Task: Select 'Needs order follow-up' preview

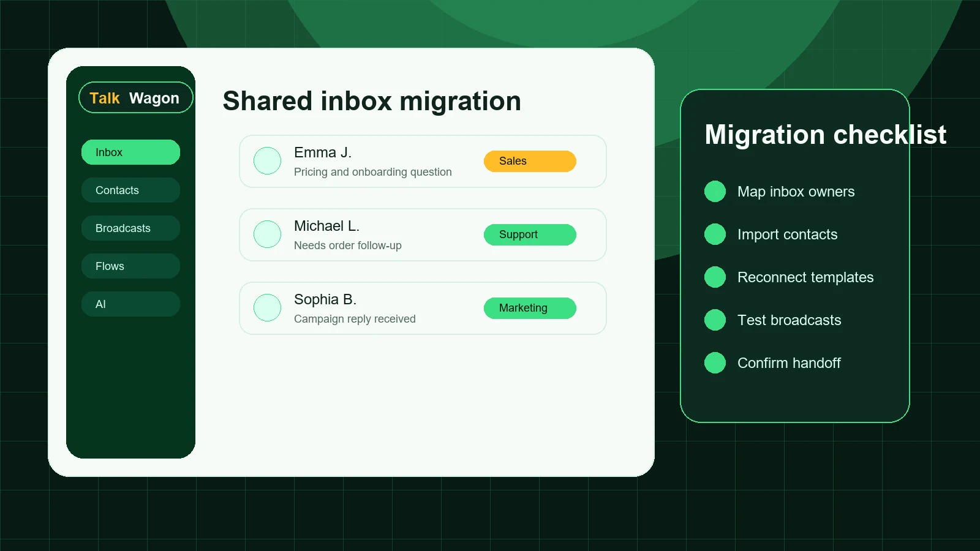Action: pos(348,246)
